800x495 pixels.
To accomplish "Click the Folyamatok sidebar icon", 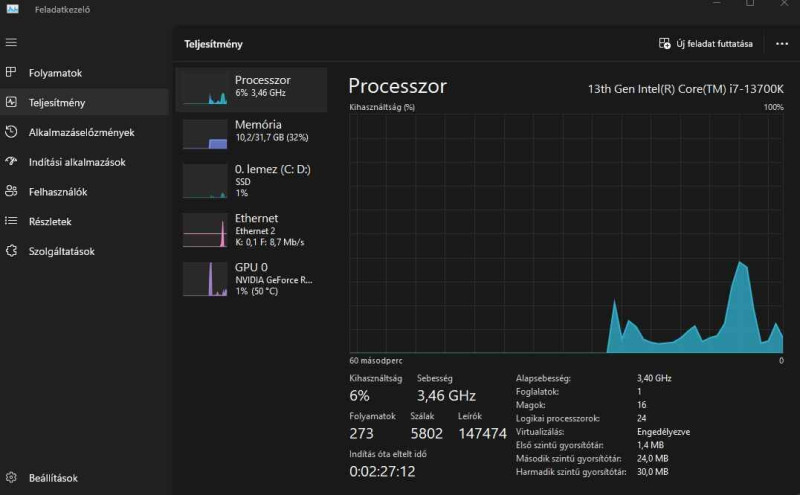I will [x=11, y=73].
